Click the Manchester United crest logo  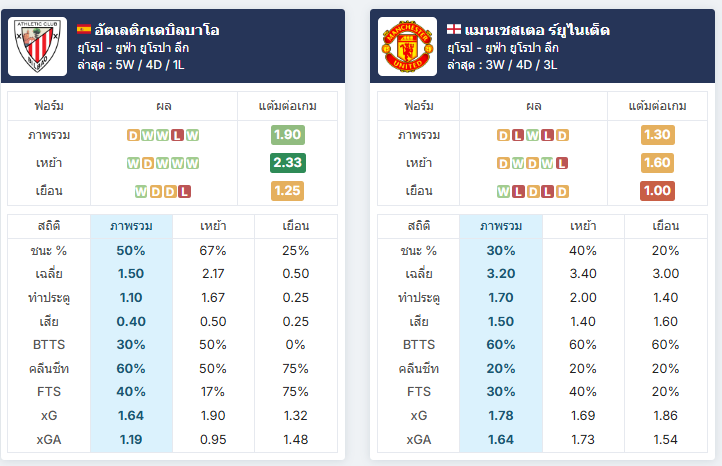pos(407,47)
